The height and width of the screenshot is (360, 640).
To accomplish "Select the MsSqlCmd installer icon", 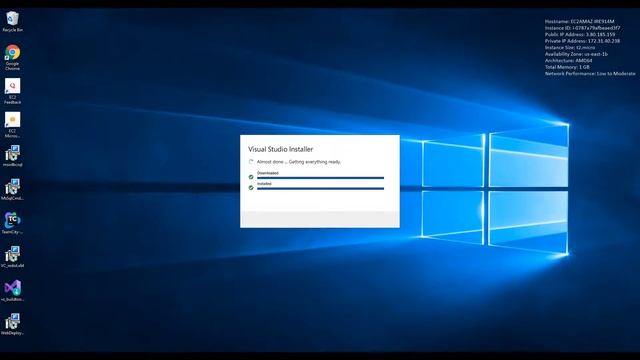I will pyautogui.click(x=12, y=189).
